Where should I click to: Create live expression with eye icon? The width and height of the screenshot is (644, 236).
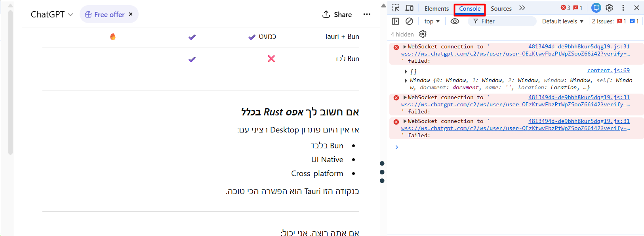[x=455, y=21]
